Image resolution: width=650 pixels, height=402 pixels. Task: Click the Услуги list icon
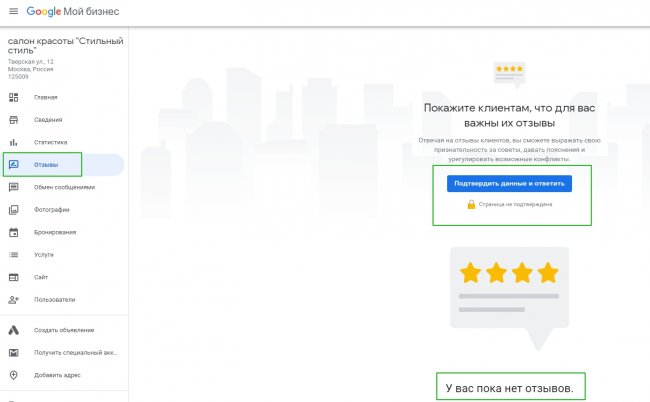click(14, 255)
